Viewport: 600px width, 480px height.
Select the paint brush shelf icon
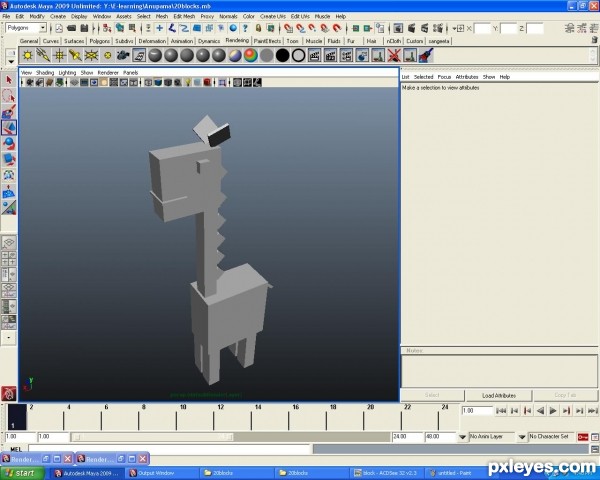point(426,56)
